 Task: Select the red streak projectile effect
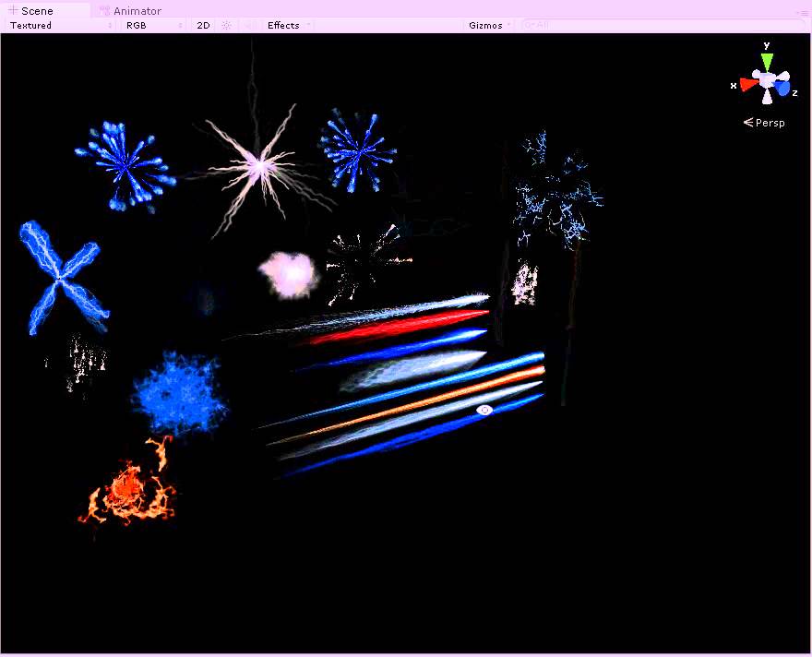(x=399, y=328)
